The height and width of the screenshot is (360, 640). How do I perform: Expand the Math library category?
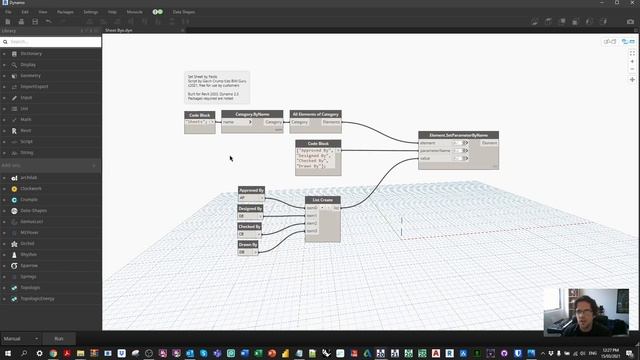coord(4,120)
